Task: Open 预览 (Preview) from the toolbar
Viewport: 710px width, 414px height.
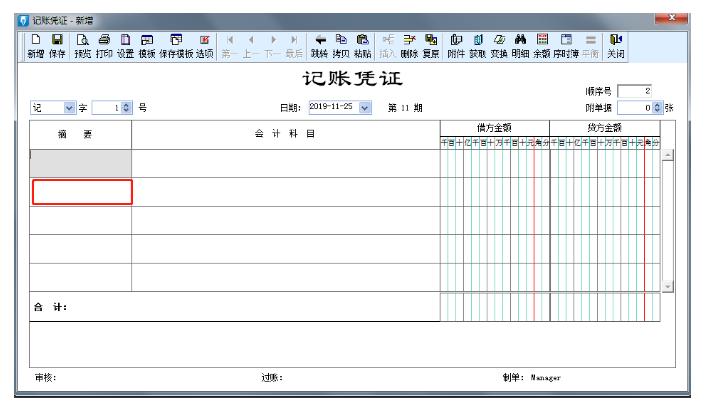Action: pyautogui.click(x=82, y=46)
